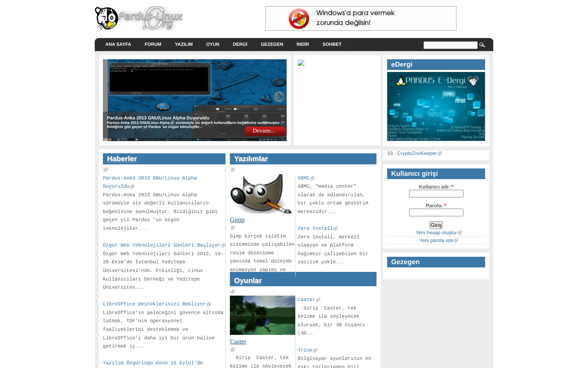Image resolution: width=588 pixels, height=368 pixels.
Task: Click the slideshow next arrow
Action: click(279, 96)
